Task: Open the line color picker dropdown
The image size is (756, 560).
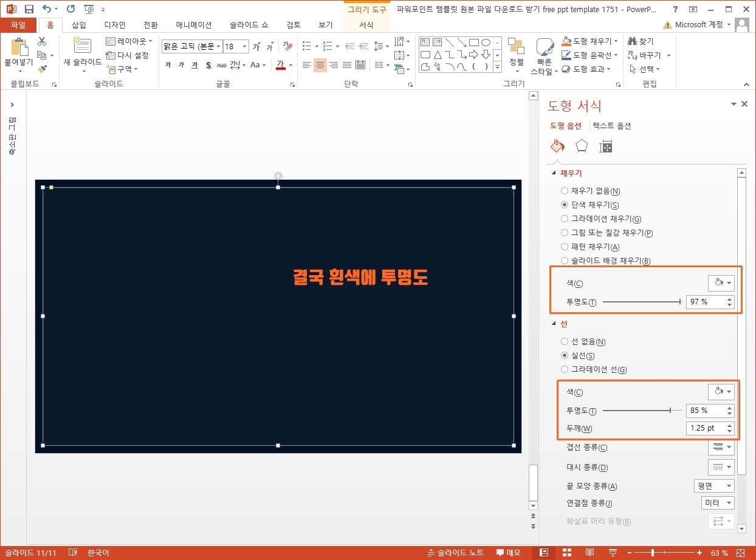Action: (721, 392)
